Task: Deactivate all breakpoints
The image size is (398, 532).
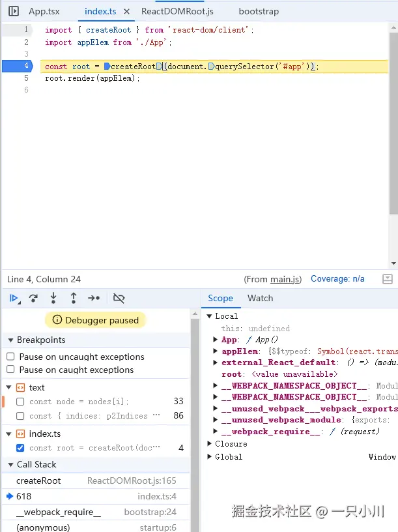Action: coord(119,298)
